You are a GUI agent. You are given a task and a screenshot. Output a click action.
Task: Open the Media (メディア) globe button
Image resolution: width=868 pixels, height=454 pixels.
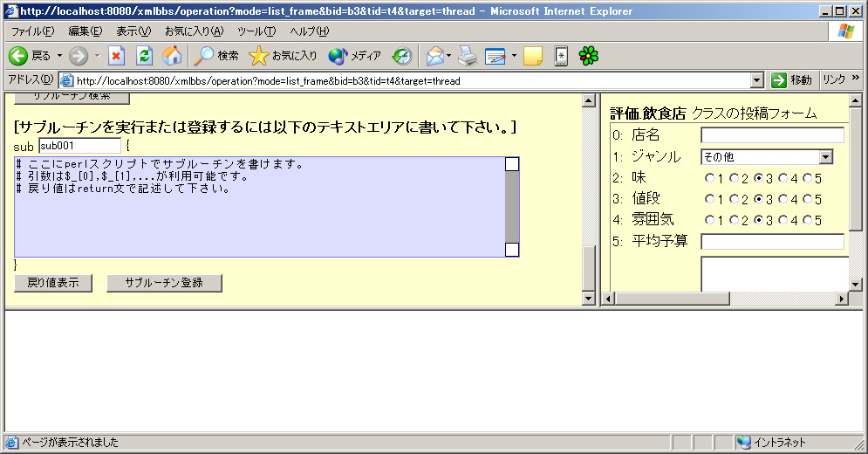tap(354, 55)
